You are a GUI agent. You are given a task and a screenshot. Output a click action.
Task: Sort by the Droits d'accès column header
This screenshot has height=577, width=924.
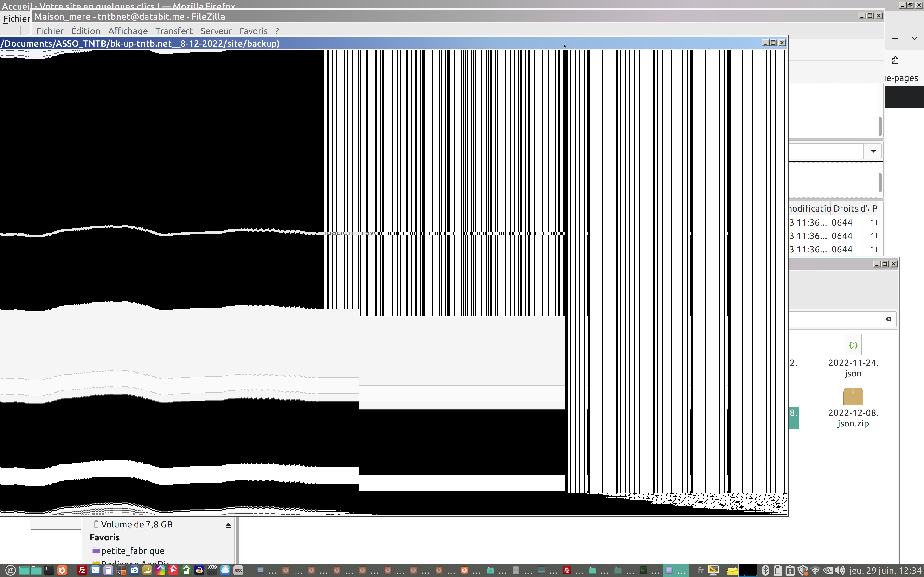[850, 208]
